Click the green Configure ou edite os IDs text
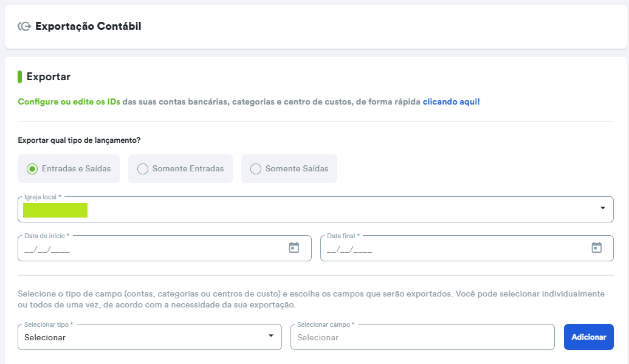This screenshot has height=364, width=629. (x=69, y=102)
